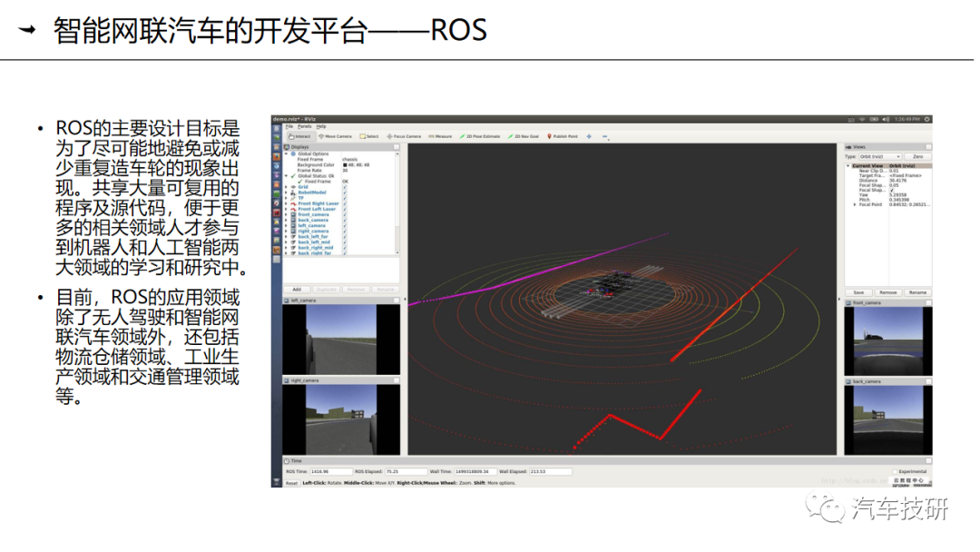
Task: Toggle the RobotModel checkbox
Action: click(x=345, y=192)
